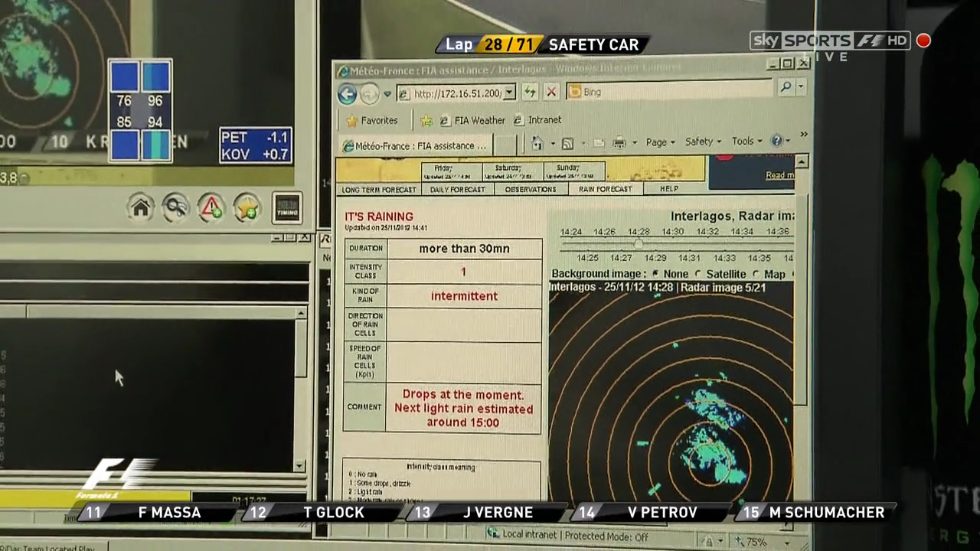
Task: Expand the command bar overflow chevron
Action: pyautogui.click(x=803, y=135)
